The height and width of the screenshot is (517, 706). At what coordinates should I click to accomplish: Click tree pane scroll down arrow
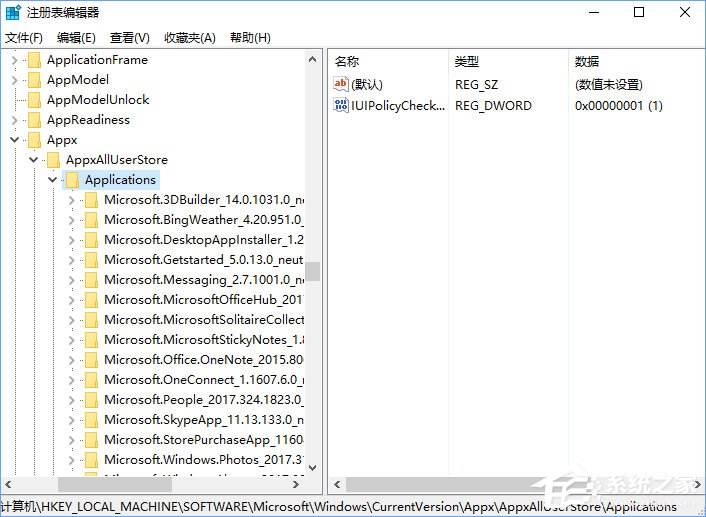tap(312, 468)
